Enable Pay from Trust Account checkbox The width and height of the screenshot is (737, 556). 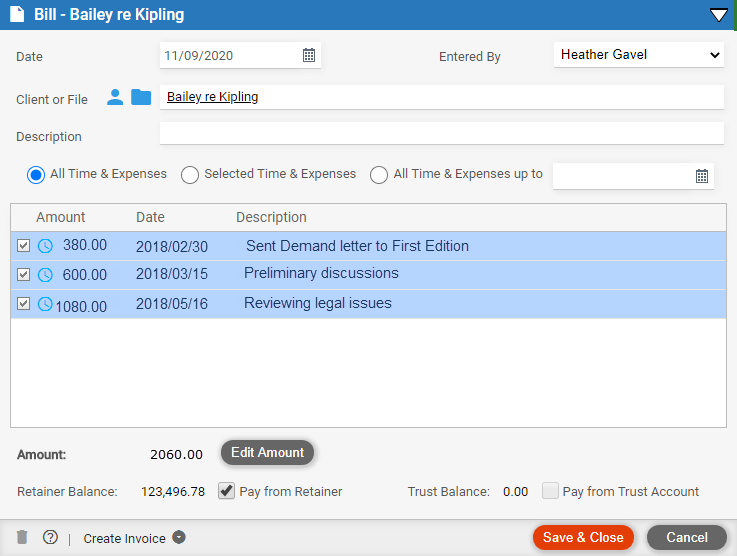point(550,491)
